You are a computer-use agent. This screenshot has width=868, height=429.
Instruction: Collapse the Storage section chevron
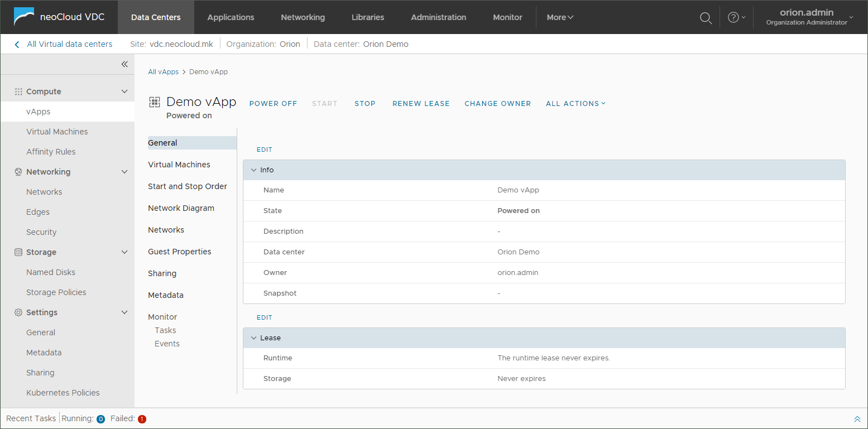[124, 252]
